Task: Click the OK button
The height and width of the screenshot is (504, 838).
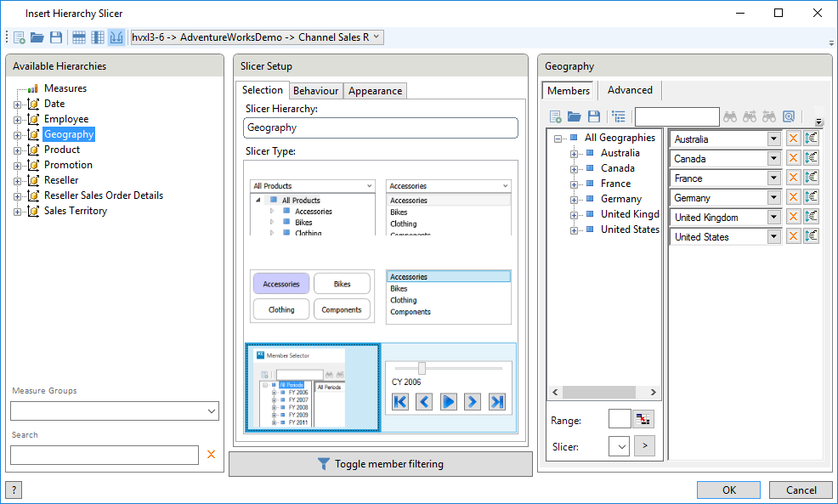Action: click(728, 490)
